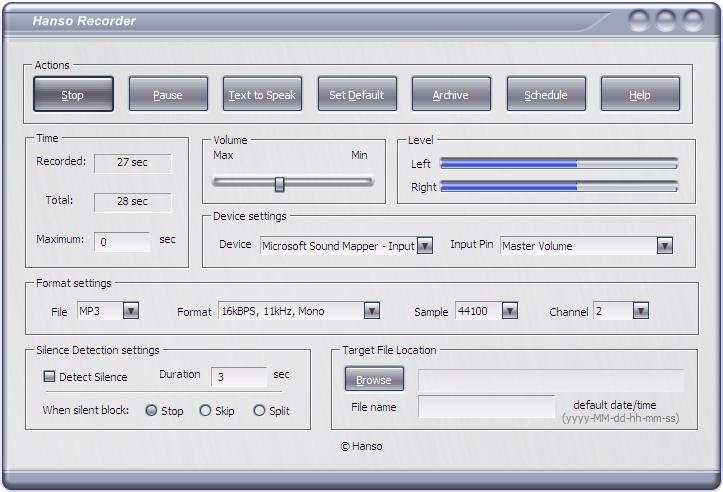Click the target folder path field beside Browse

coord(551,380)
